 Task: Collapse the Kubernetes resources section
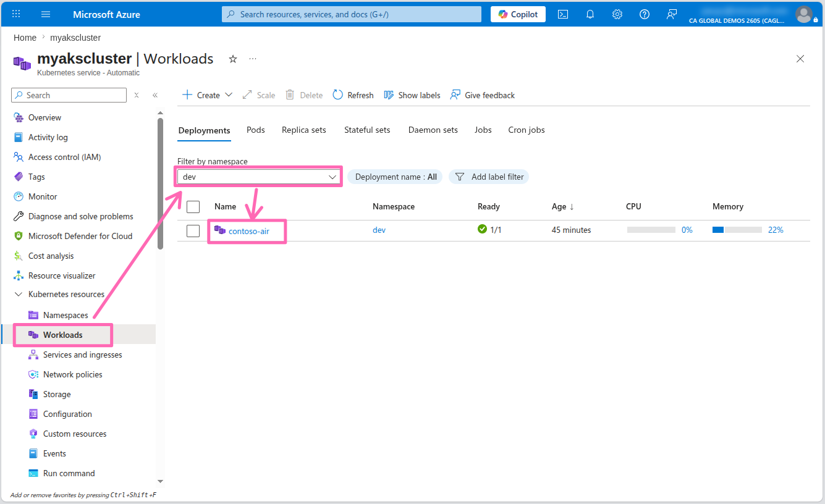pos(19,294)
